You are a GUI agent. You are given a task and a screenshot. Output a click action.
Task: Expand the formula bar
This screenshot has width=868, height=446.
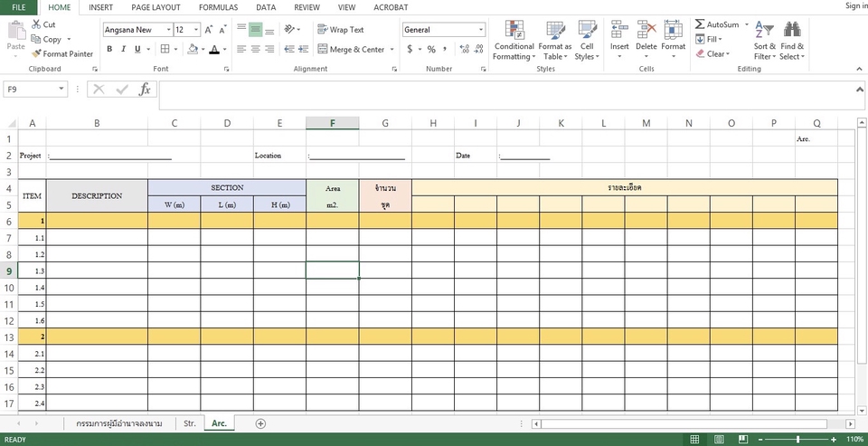tap(860, 90)
